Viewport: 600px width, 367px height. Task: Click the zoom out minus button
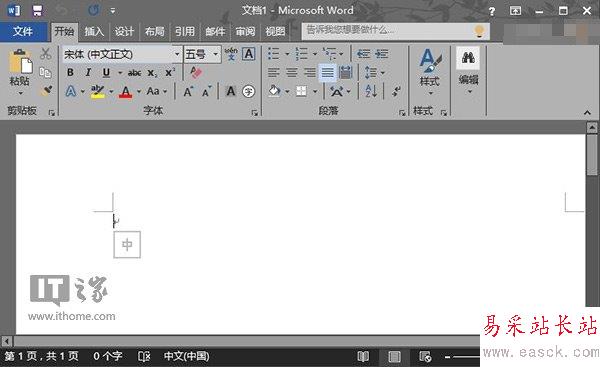pyautogui.click(x=447, y=357)
